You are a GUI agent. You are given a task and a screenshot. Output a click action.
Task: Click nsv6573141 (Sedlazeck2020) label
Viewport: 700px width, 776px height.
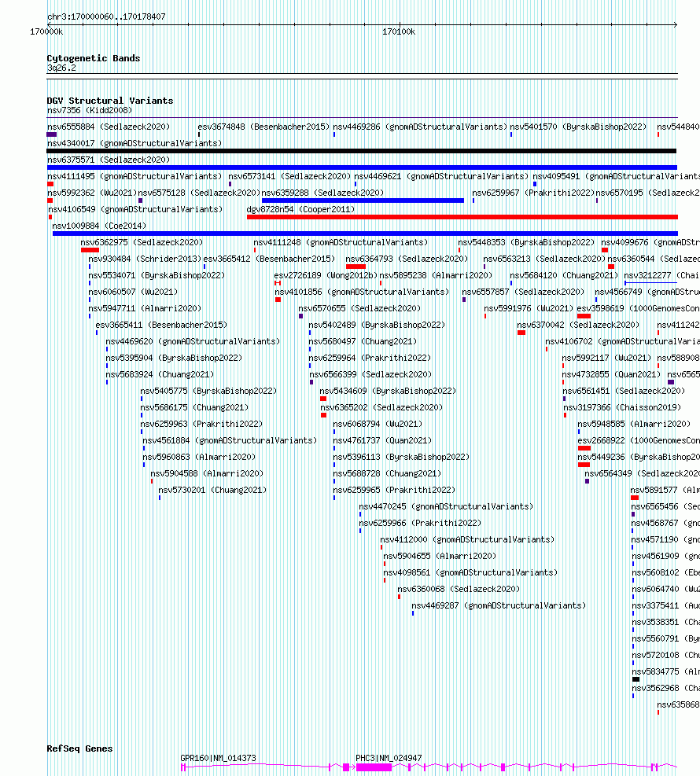pos(289,176)
